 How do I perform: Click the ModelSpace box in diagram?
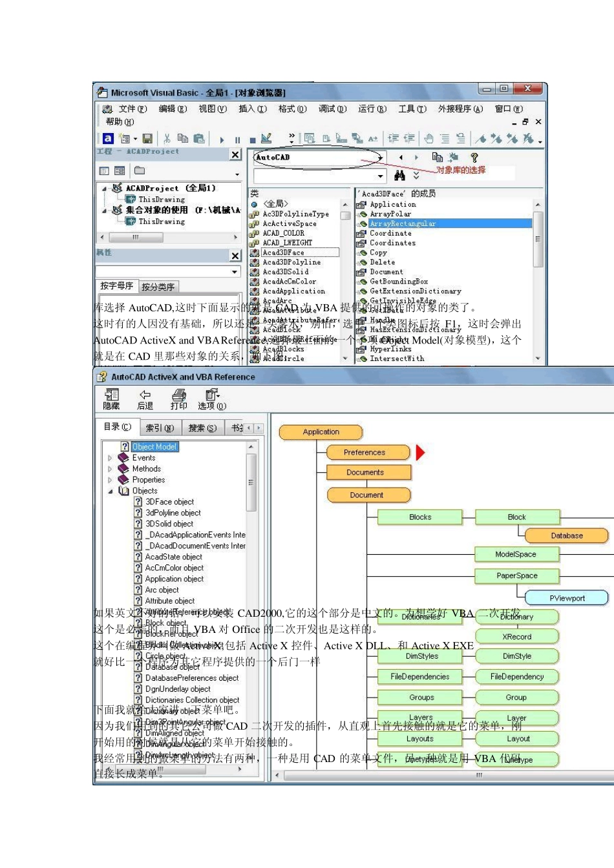pyautogui.click(x=516, y=554)
